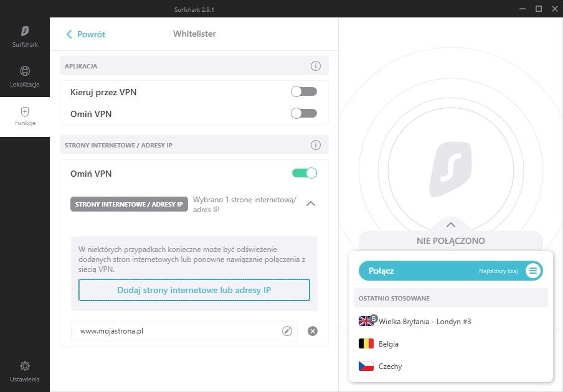563x392 pixels.
Task: Open Ustawienia gear in the sidebar
Action: (x=25, y=371)
